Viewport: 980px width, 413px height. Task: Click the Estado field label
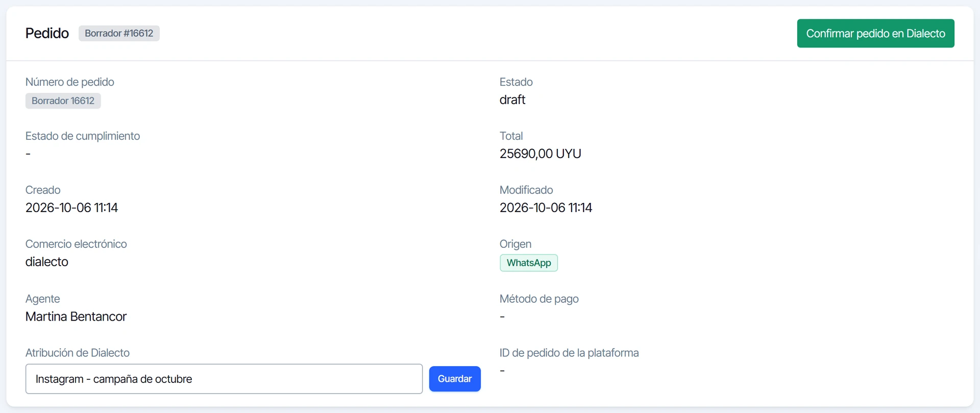[x=516, y=82]
